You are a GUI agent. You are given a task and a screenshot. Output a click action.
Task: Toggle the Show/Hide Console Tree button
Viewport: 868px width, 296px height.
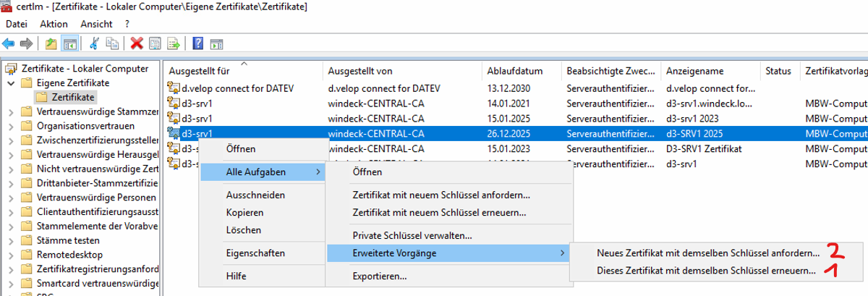point(70,43)
